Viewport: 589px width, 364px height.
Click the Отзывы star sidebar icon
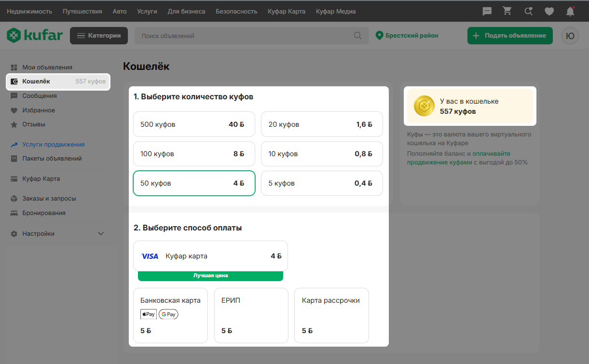pos(14,124)
